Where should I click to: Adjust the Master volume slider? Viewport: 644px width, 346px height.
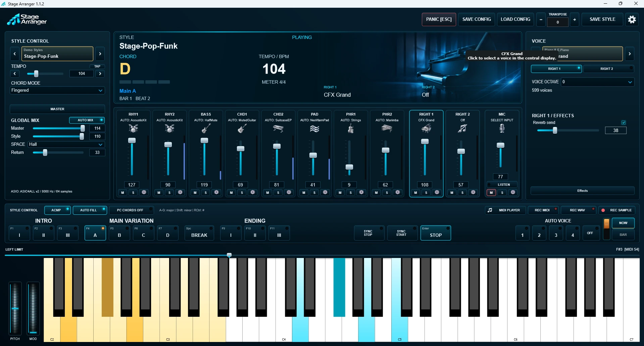click(x=59, y=128)
